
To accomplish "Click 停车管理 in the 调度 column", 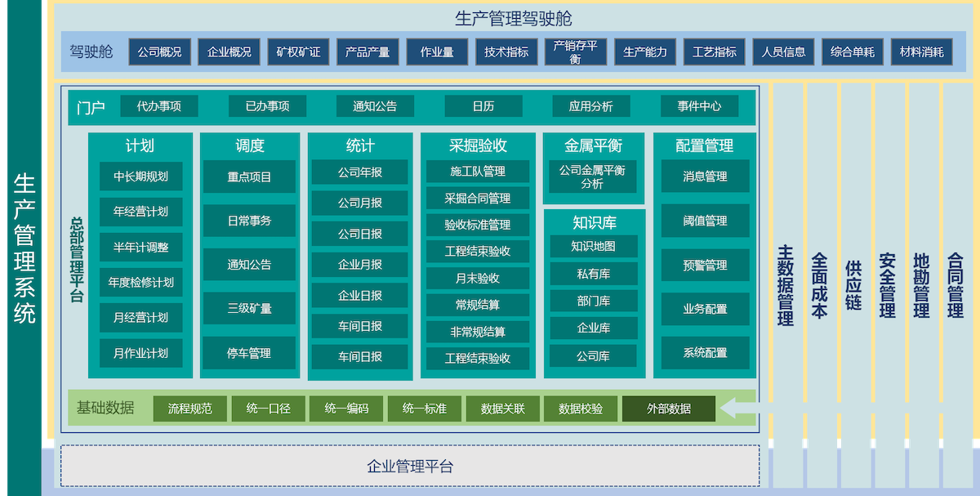I will tap(249, 353).
